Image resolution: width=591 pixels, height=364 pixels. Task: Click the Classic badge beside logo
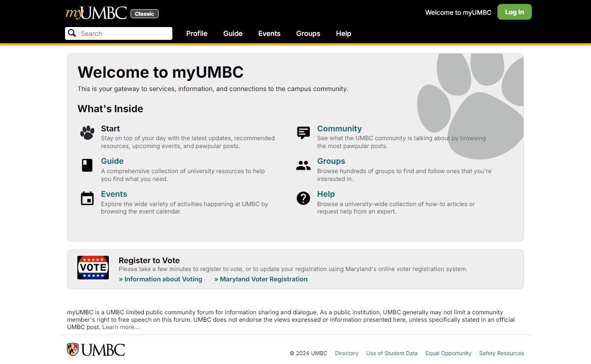point(144,14)
